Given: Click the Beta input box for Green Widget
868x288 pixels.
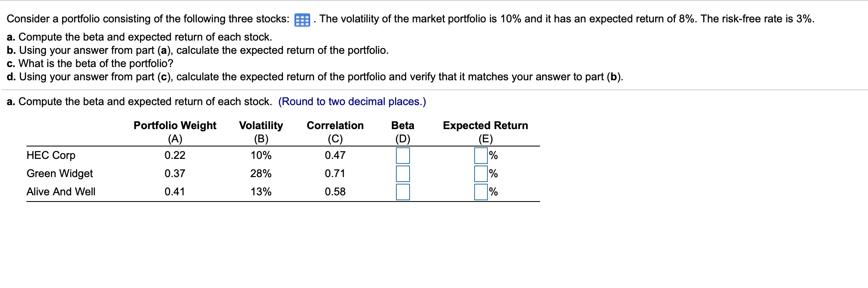Looking at the screenshot, I should point(403,174).
